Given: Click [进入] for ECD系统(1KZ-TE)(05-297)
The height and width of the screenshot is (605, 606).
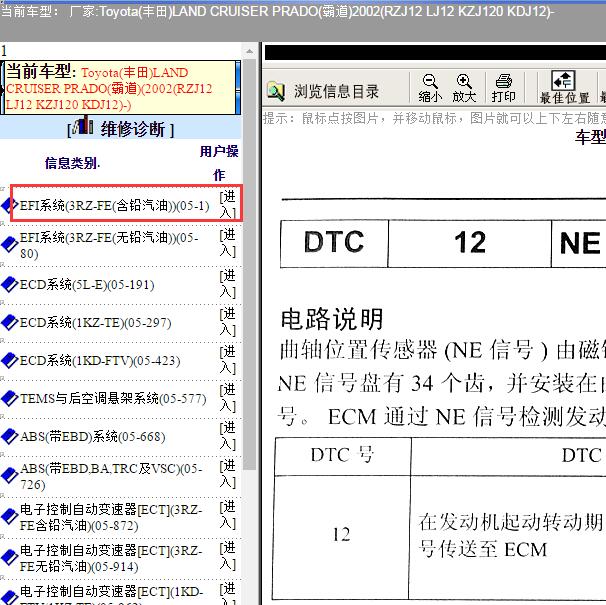Looking at the screenshot, I should coord(228,322).
